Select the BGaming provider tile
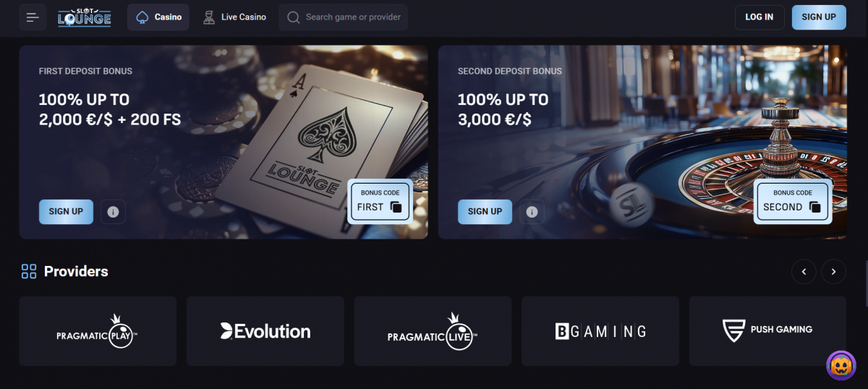 coord(600,331)
